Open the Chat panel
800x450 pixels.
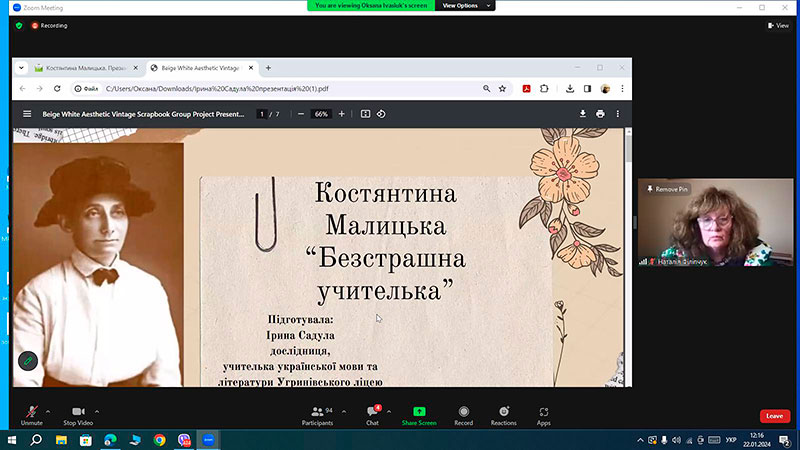pyautogui.click(x=372, y=415)
